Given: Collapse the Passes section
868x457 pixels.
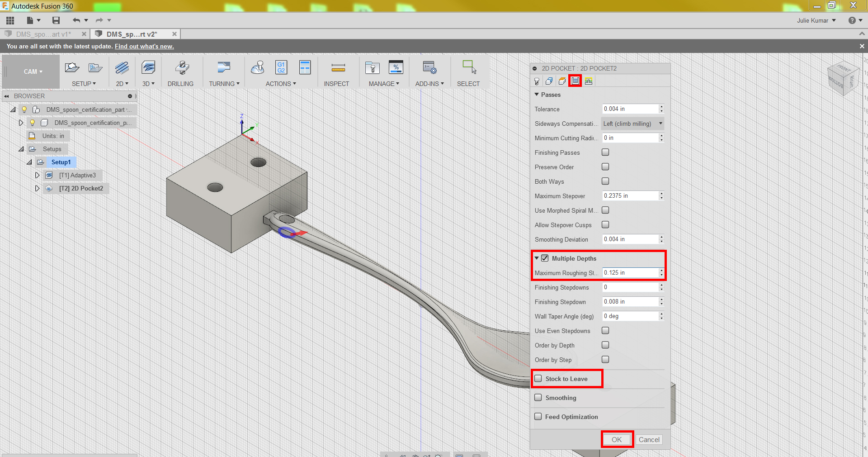Looking at the screenshot, I should 537,95.
